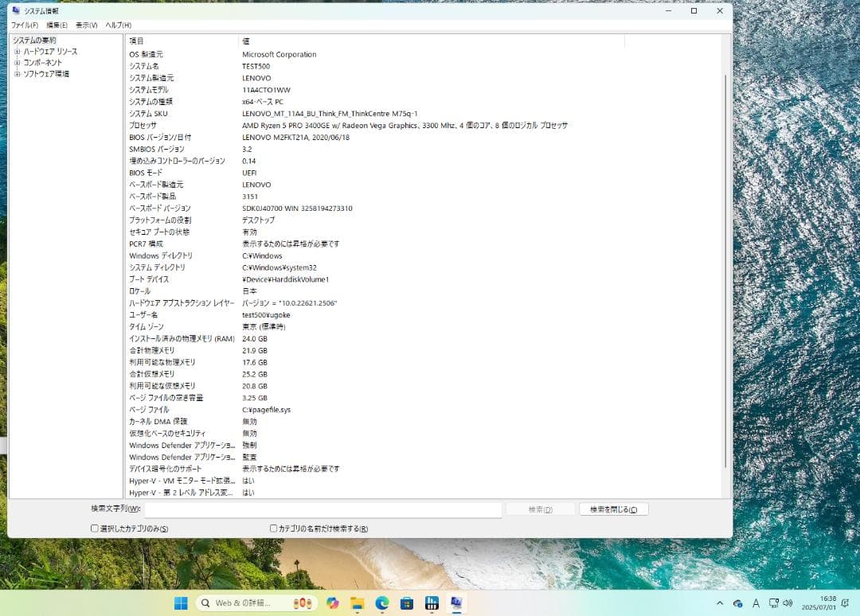This screenshot has height=616, width=860.
Task: Open File Explorer from the taskbar
Action: 356,603
